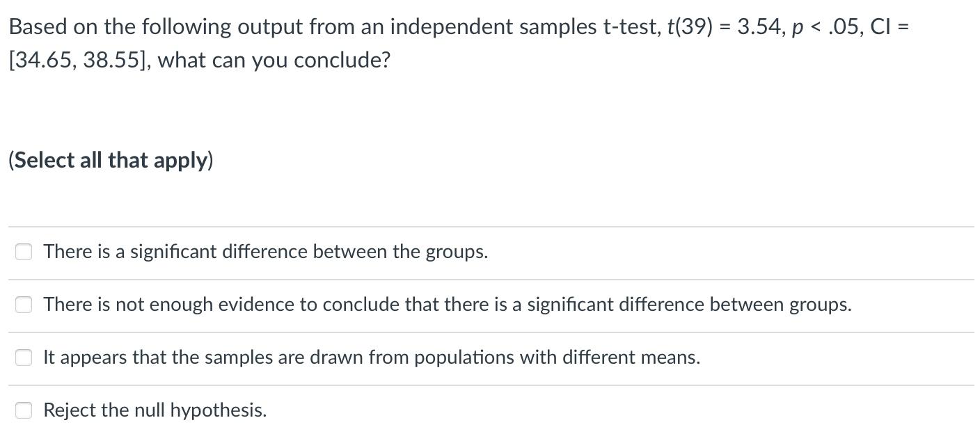
Task: Click the 'Reject the null hypothesis.' label
Action: (155, 410)
